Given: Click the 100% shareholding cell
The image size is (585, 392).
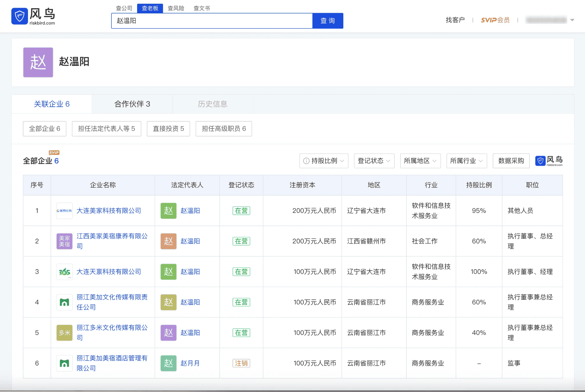Looking at the screenshot, I should pyautogui.click(x=479, y=272).
